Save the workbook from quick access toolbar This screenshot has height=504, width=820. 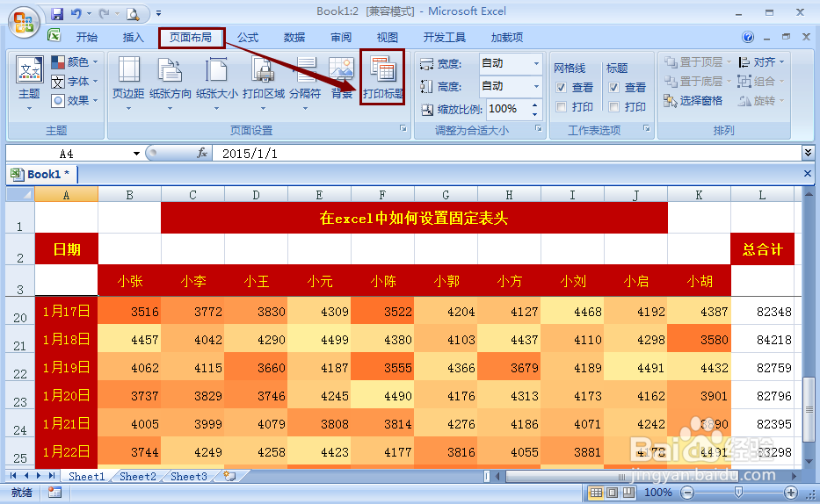point(57,13)
